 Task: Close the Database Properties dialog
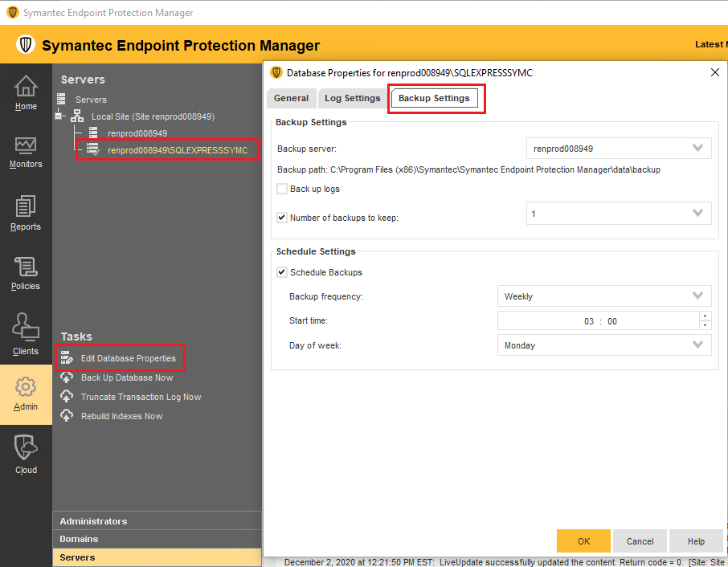(x=715, y=72)
